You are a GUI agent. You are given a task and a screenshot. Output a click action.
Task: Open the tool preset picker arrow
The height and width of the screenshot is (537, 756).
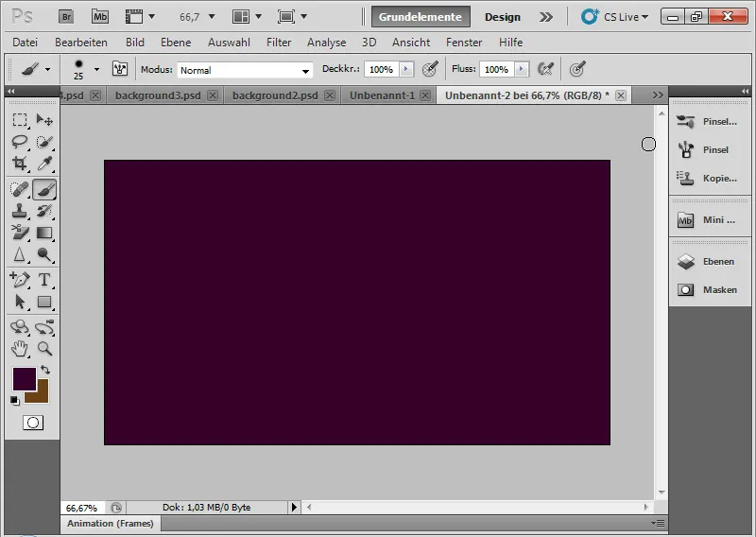coord(47,69)
